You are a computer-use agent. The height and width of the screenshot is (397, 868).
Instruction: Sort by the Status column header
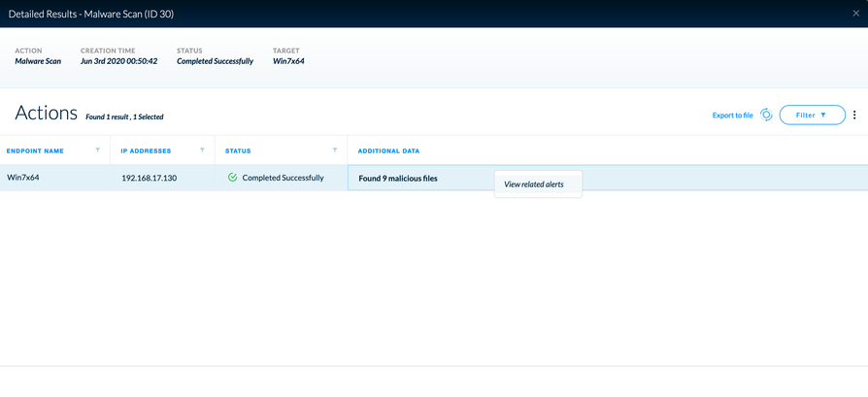click(x=238, y=151)
